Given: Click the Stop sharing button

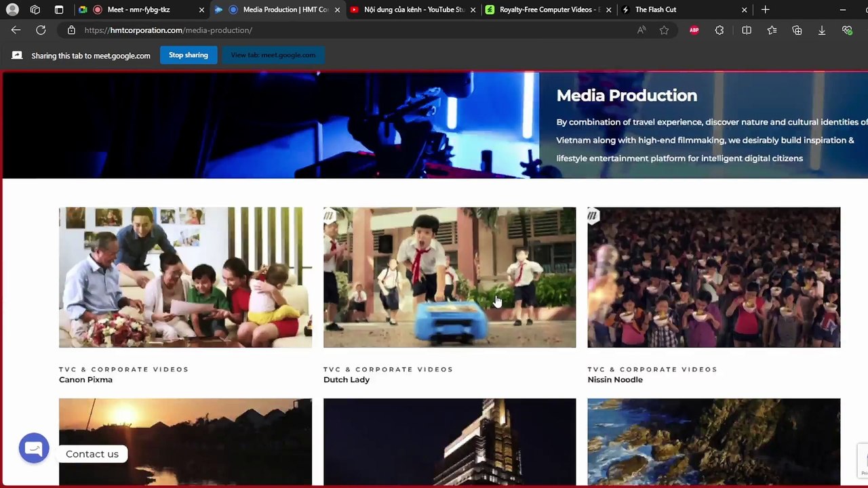Looking at the screenshot, I should tap(189, 55).
